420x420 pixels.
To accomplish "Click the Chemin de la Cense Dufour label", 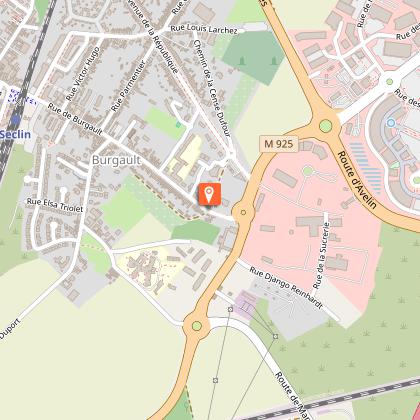I will 212,88.
